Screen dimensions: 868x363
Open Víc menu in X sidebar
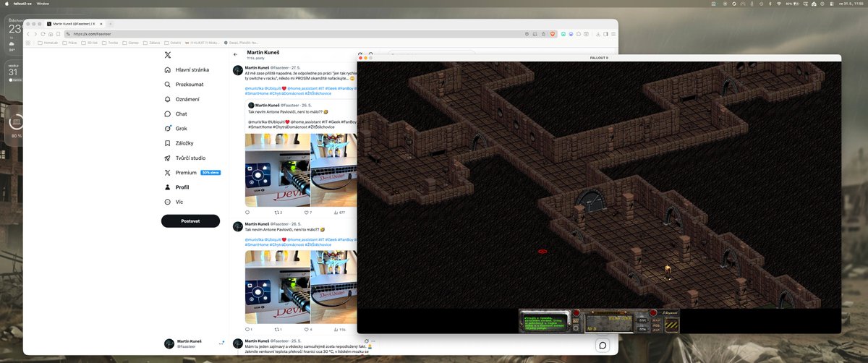174,202
